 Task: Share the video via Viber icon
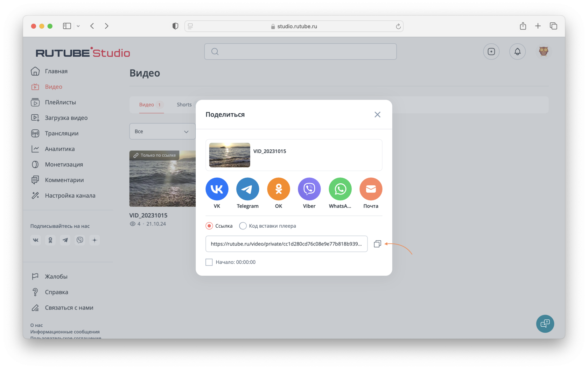click(309, 189)
